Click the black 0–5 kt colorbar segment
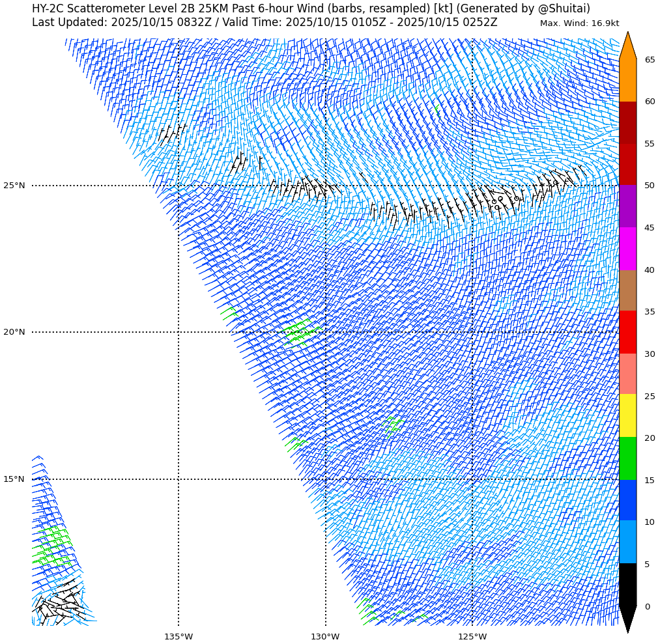Screen dimensions: 658x644 pos(627,584)
